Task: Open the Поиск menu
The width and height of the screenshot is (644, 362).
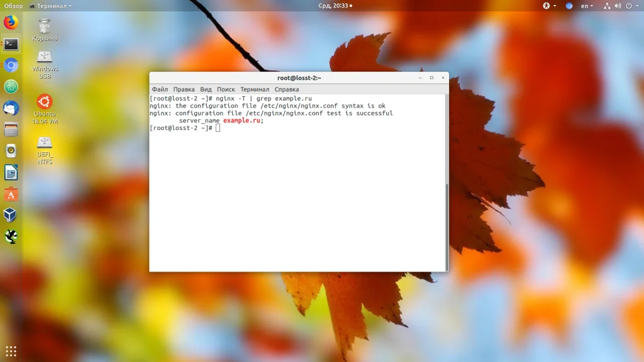Action: pos(226,89)
